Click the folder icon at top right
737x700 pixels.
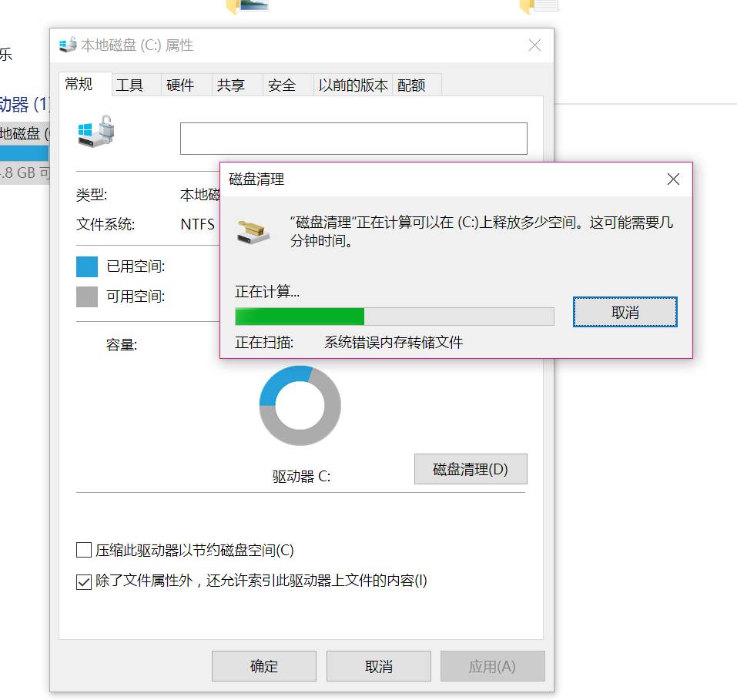click(539, 7)
